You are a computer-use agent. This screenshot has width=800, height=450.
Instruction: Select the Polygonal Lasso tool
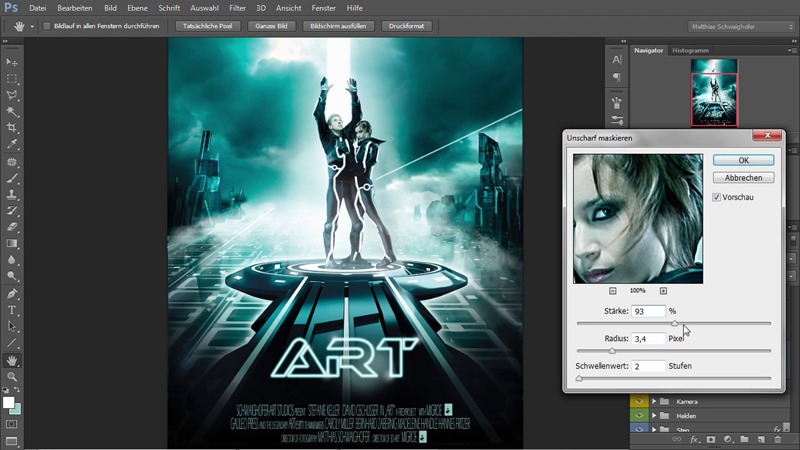click(x=11, y=95)
